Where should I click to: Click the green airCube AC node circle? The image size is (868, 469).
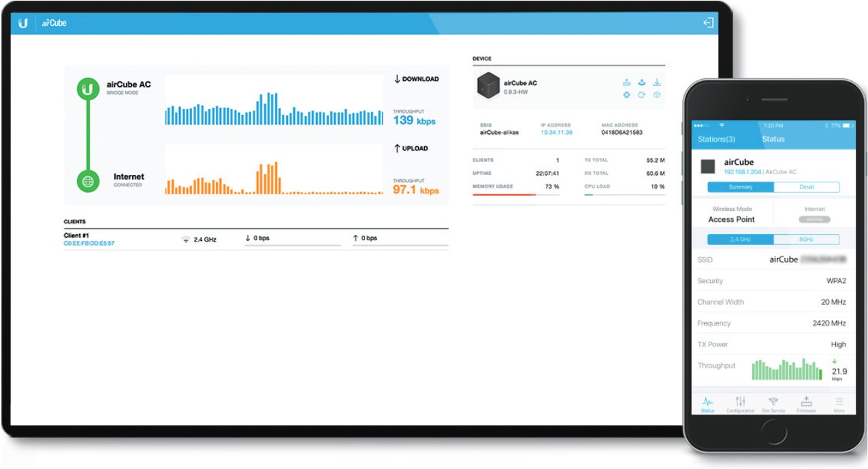87,89
